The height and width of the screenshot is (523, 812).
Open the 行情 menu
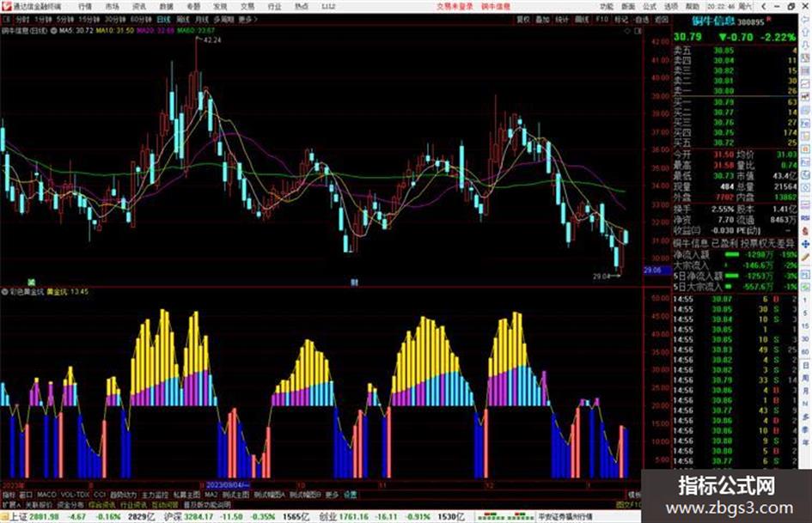point(85,7)
